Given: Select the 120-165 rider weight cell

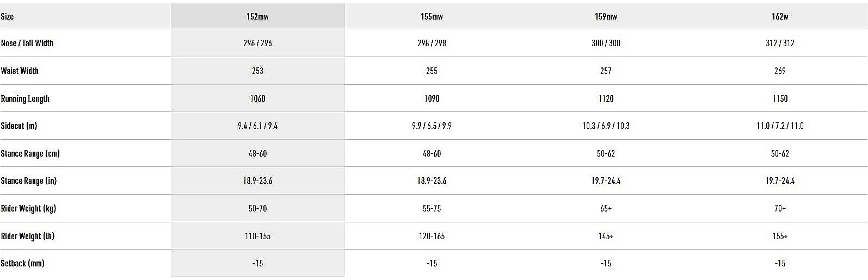Looking at the screenshot, I should 432,236.
